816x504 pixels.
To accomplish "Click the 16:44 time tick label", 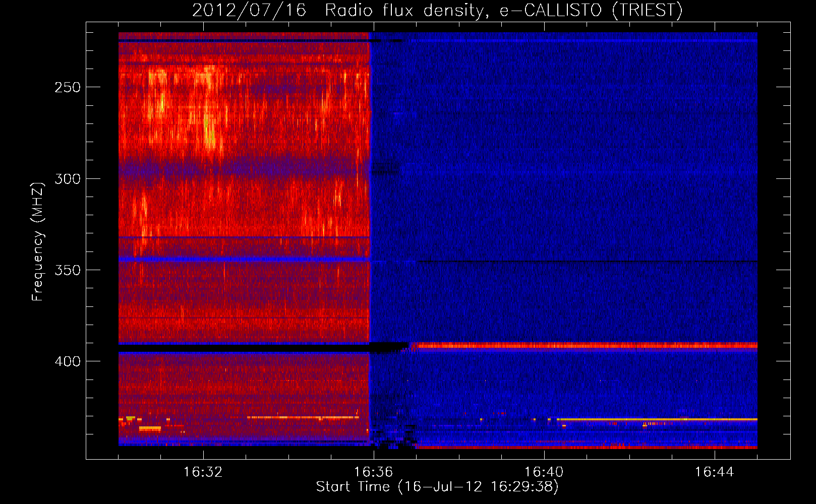I will coord(714,472).
